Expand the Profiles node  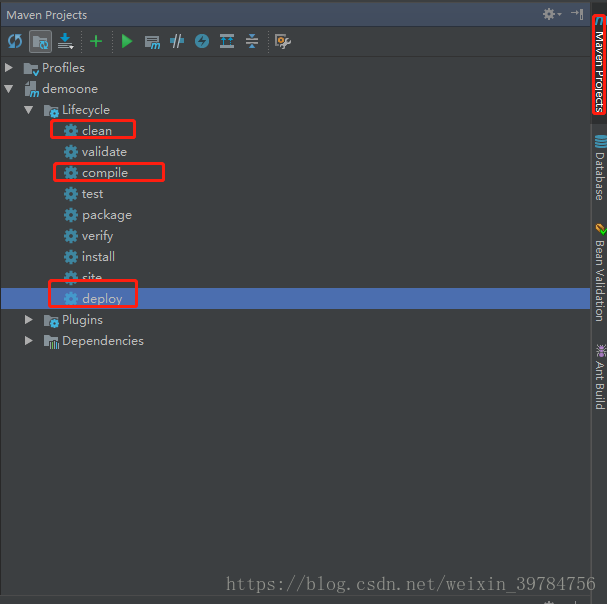pos(9,68)
